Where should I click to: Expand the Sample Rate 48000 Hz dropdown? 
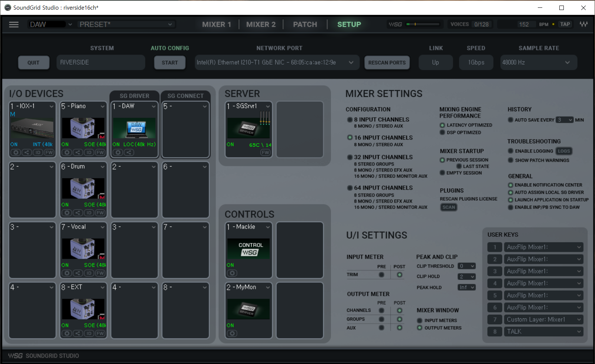coord(539,62)
